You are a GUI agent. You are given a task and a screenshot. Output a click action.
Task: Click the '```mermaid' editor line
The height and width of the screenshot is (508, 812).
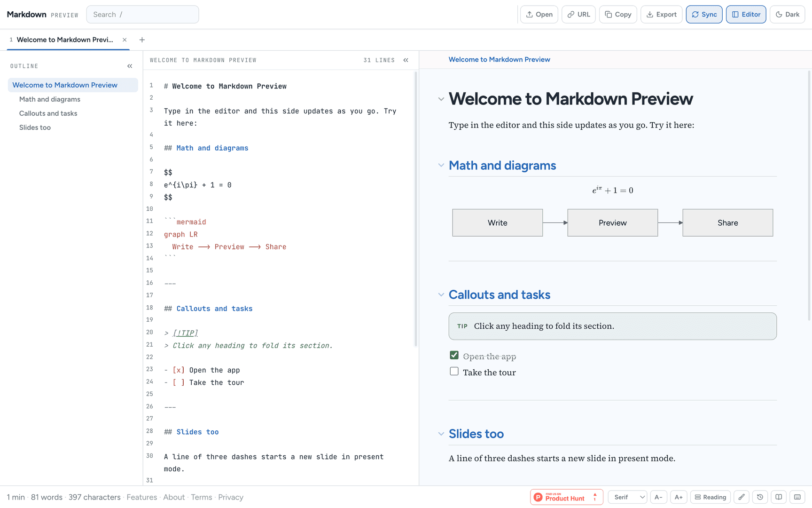pos(185,222)
